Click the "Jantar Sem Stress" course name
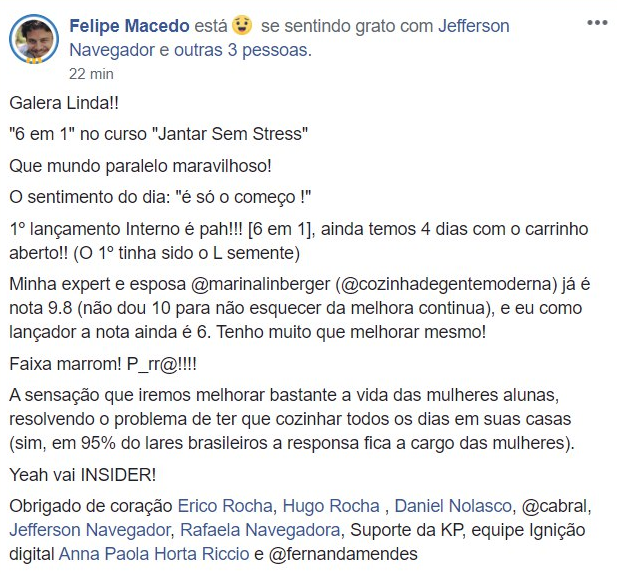The height and width of the screenshot is (574, 617). (x=230, y=134)
